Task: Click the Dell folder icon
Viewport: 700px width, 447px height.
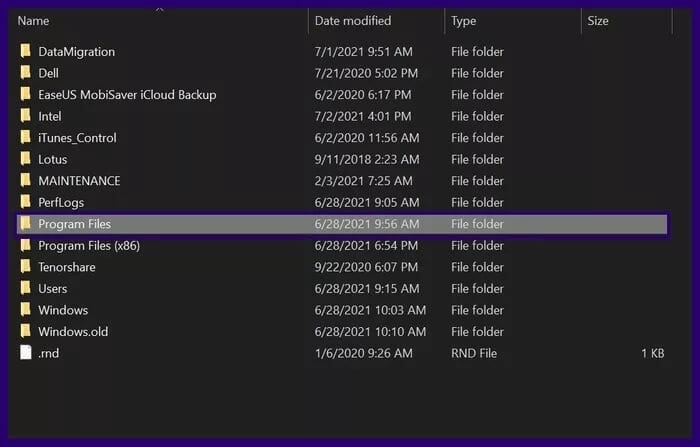Action: click(x=26, y=72)
